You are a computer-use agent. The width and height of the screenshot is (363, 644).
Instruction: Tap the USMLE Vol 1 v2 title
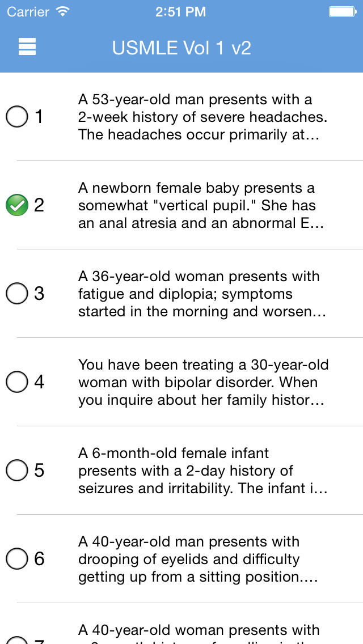coord(181,48)
